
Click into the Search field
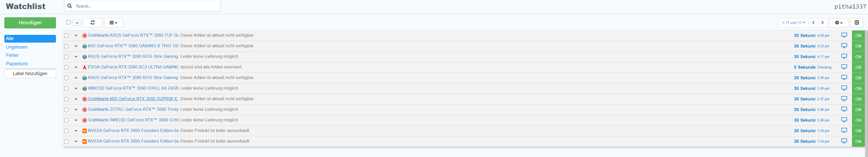147,6
